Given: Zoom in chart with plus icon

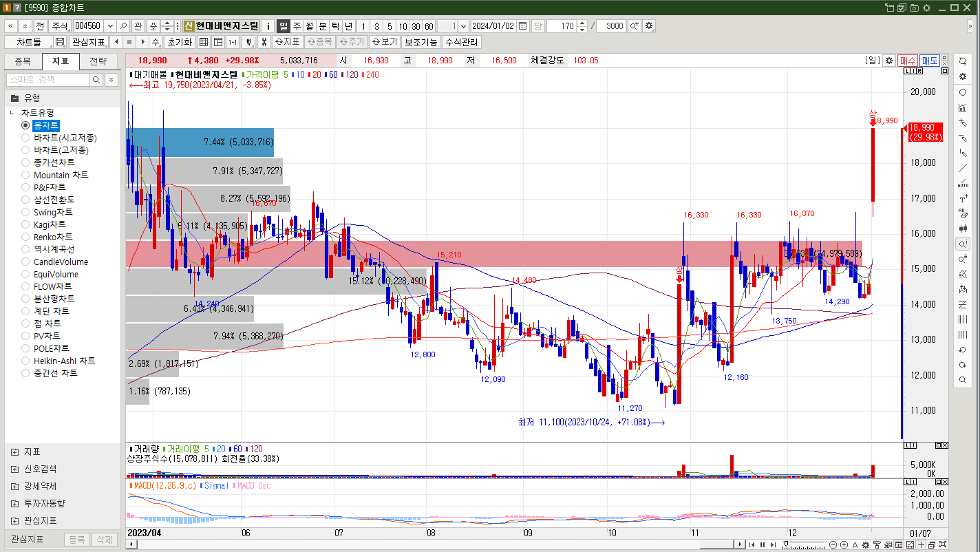Looking at the screenshot, I should point(844,545).
